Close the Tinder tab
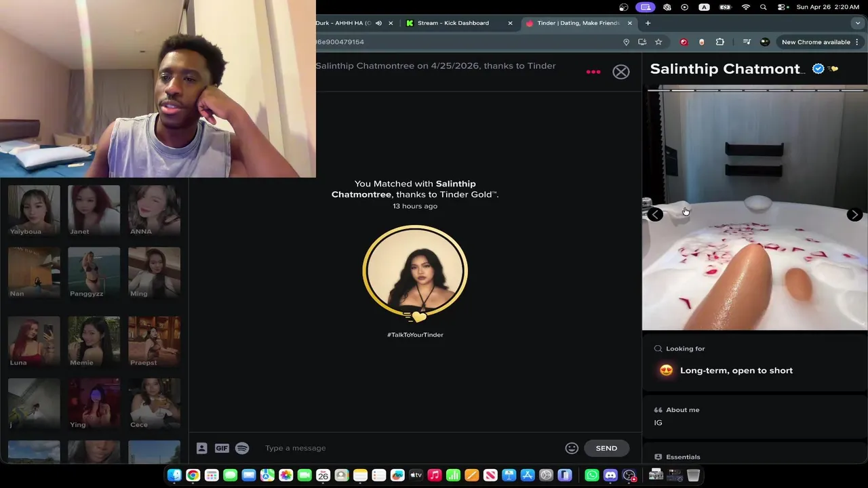868x488 pixels. 629,23
